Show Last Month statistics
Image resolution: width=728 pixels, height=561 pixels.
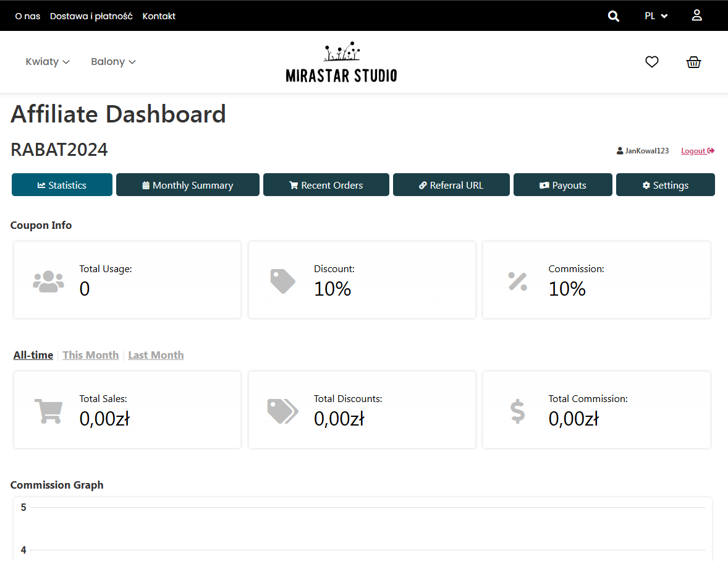[x=156, y=355]
